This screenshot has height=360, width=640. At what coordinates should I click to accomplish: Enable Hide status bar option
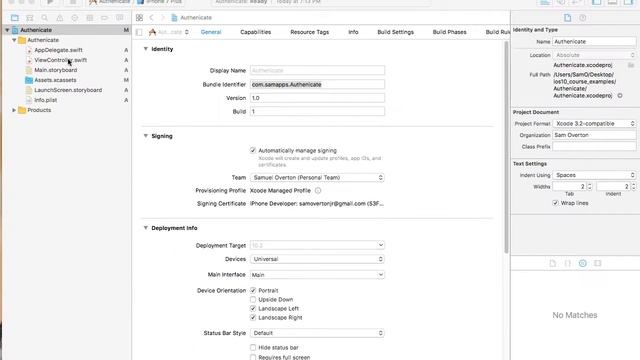pyautogui.click(x=253, y=348)
